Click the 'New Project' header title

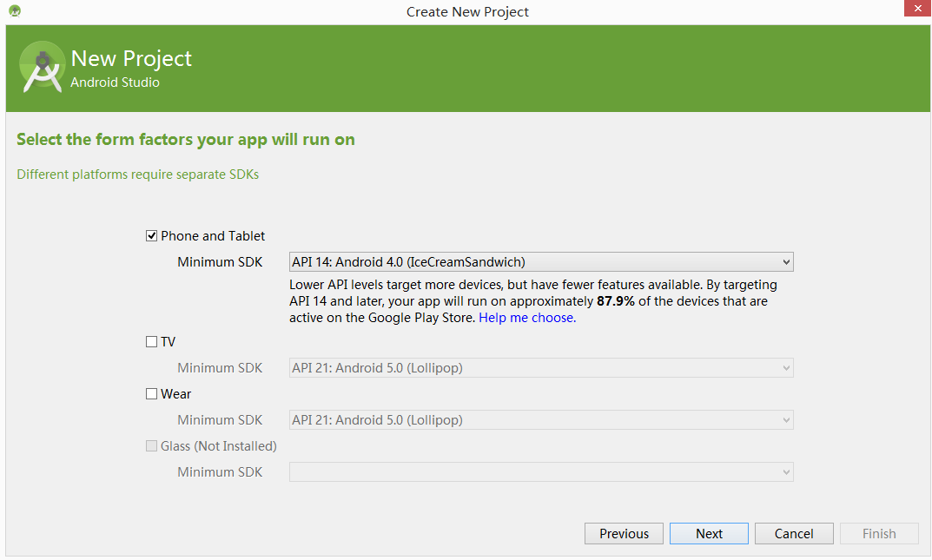[x=131, y=58]
